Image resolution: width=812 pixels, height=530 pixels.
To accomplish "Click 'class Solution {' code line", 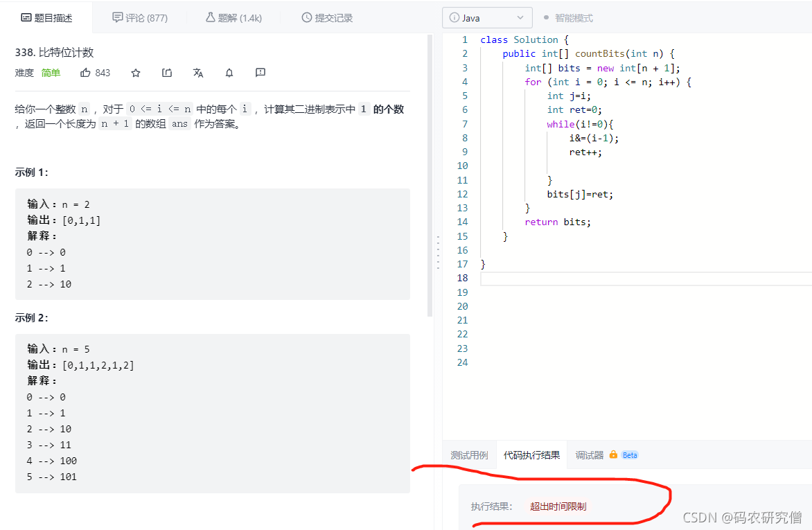I will tap(524, 40).
